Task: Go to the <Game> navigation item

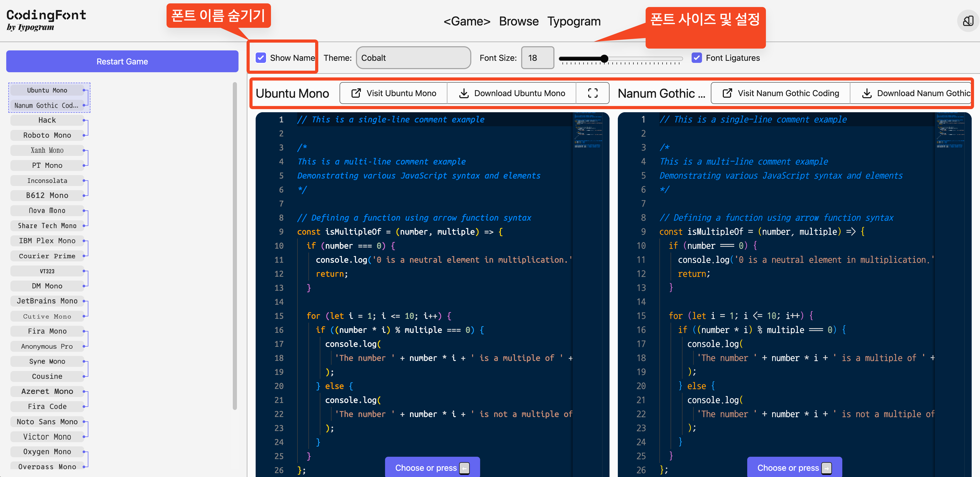Action: (467, 21)
